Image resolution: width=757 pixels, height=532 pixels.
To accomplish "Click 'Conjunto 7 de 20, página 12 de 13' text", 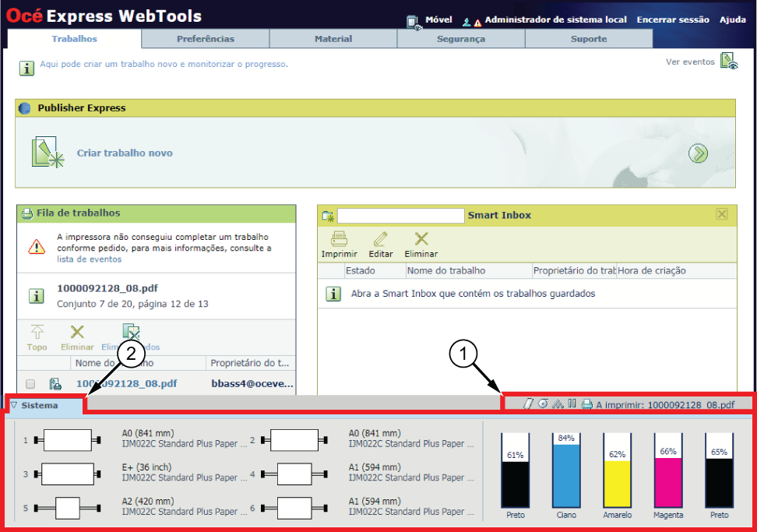I will (132, 304).
